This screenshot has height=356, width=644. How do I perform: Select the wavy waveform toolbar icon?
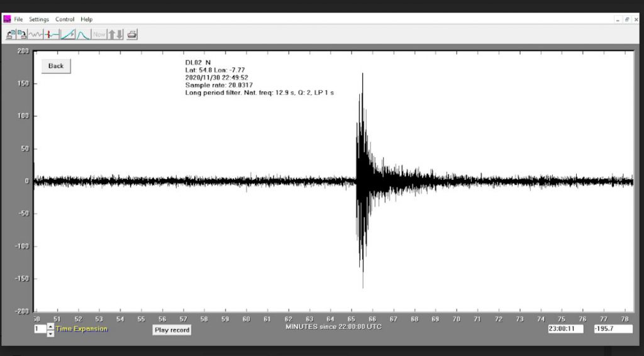point(35,35)
